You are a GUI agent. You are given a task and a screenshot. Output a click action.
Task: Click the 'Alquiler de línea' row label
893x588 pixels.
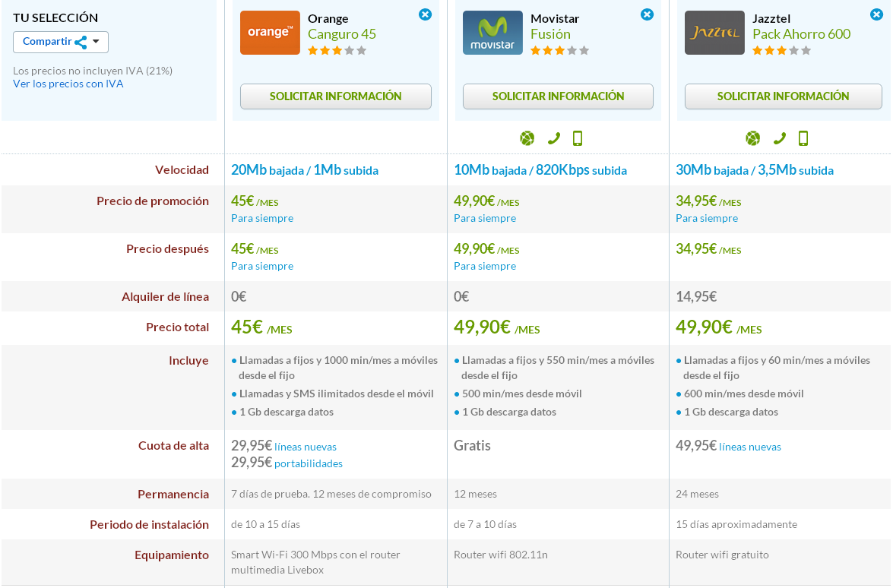[x=165, y=296]
